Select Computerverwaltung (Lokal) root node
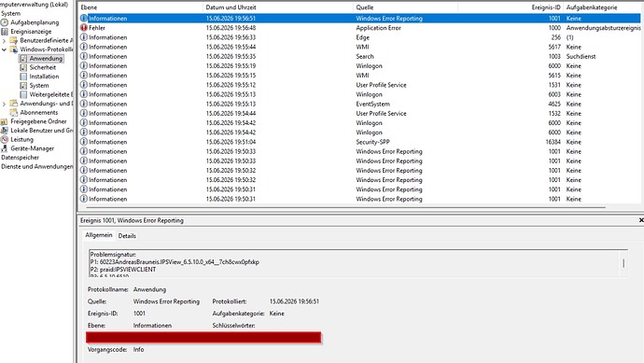Screen dimensions: 644x363 35,4
